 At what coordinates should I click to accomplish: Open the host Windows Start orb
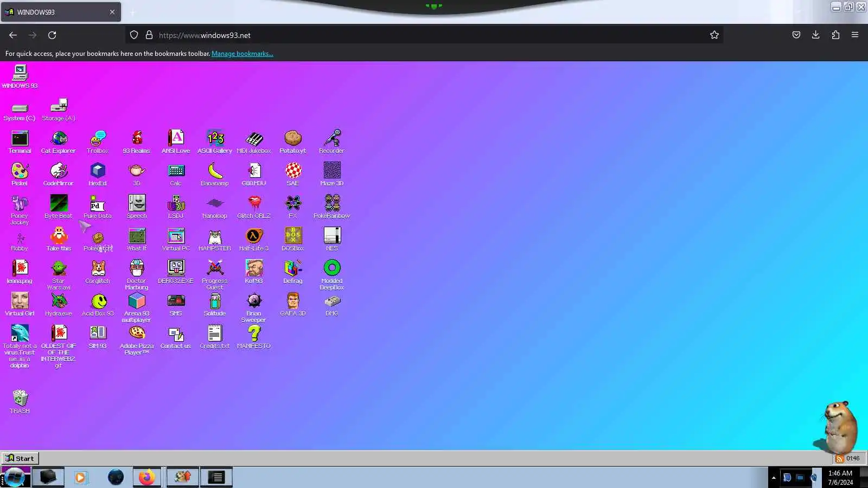[15, 478]
